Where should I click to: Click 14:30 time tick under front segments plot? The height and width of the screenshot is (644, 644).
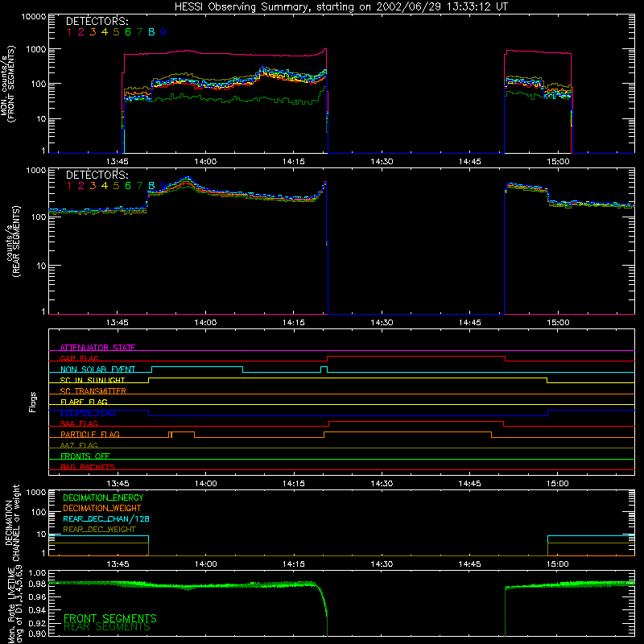(382, 162)
